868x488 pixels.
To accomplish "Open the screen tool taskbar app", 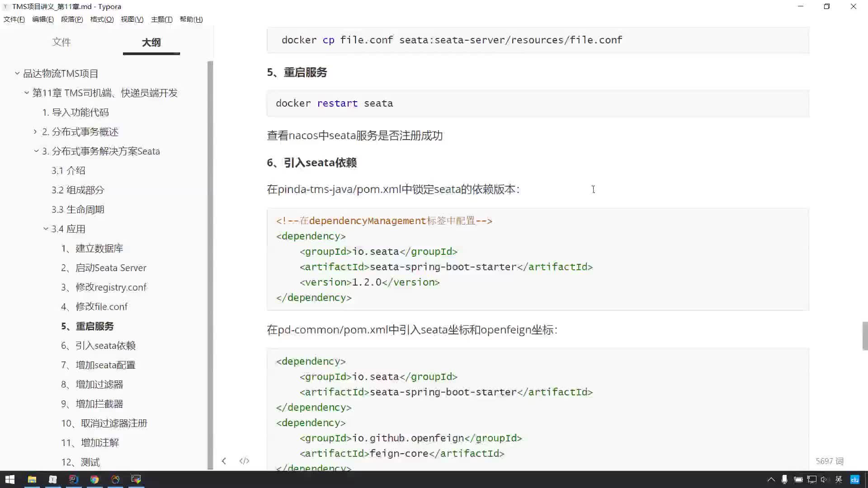I will pyautogui.click(x=136, y=479).
